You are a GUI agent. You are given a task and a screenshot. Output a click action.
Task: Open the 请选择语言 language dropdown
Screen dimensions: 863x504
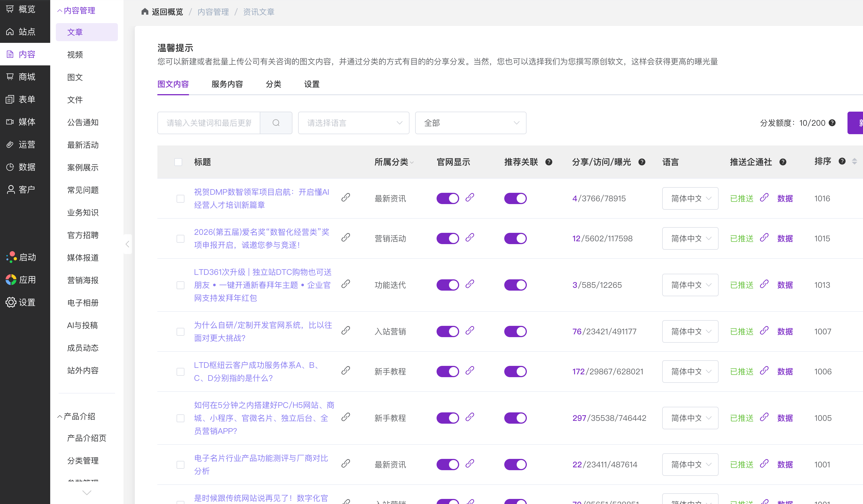(353, 123)
